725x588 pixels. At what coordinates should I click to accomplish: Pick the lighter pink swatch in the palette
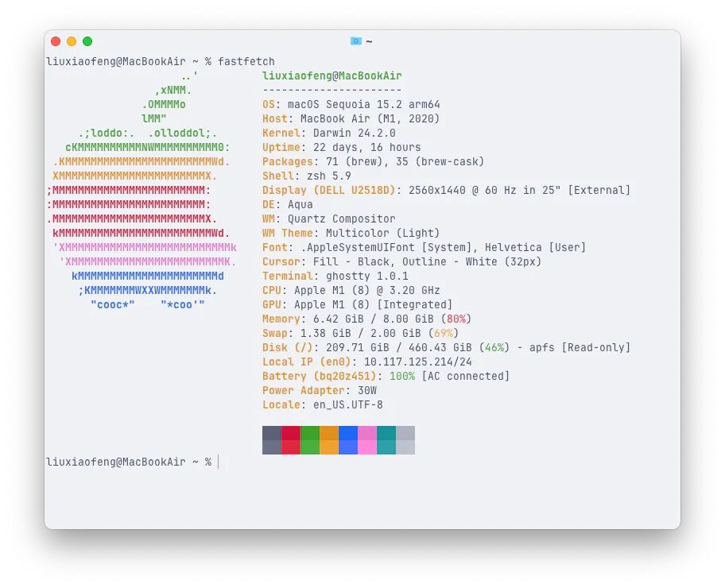click(x=367, y=447)
